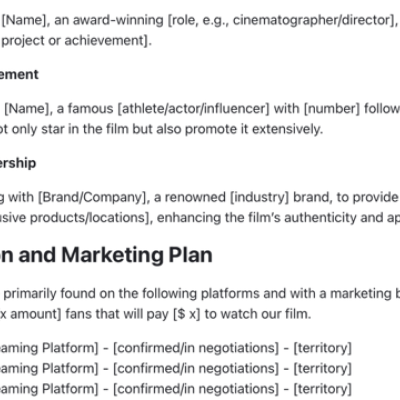Click [territory] in the second platform row

tap(323, 369)
